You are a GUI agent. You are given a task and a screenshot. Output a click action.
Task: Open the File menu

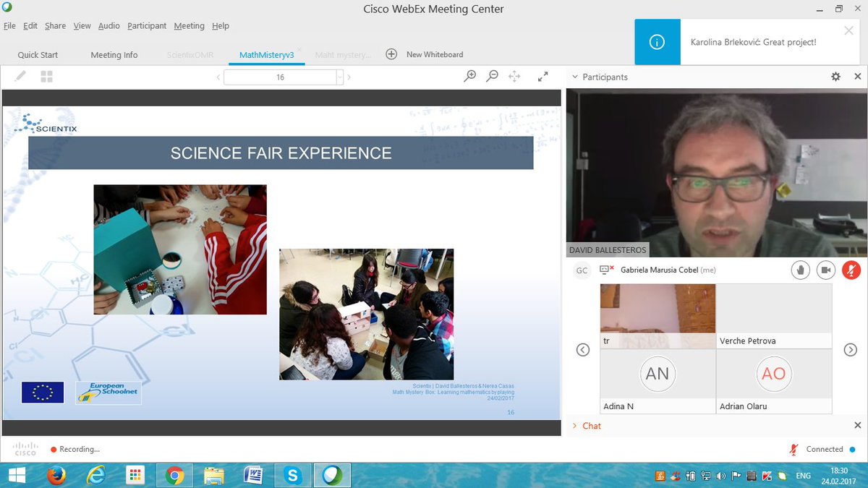pyautogui.click(x=9, y=25)
